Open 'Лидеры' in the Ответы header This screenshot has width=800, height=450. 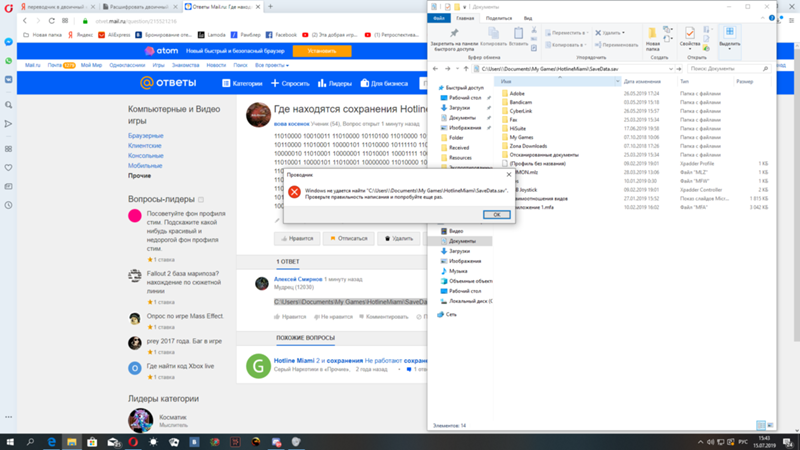click(x=335, y=83)
